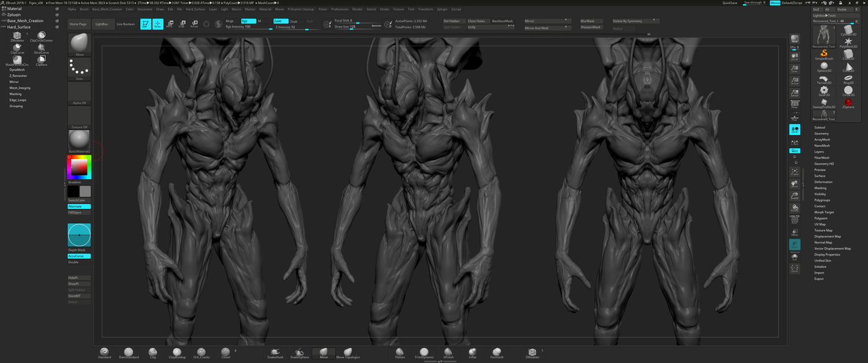Expand the Subtool palette section
The width and height of the screenshot is (868, 363).
[x=819, y=127]
